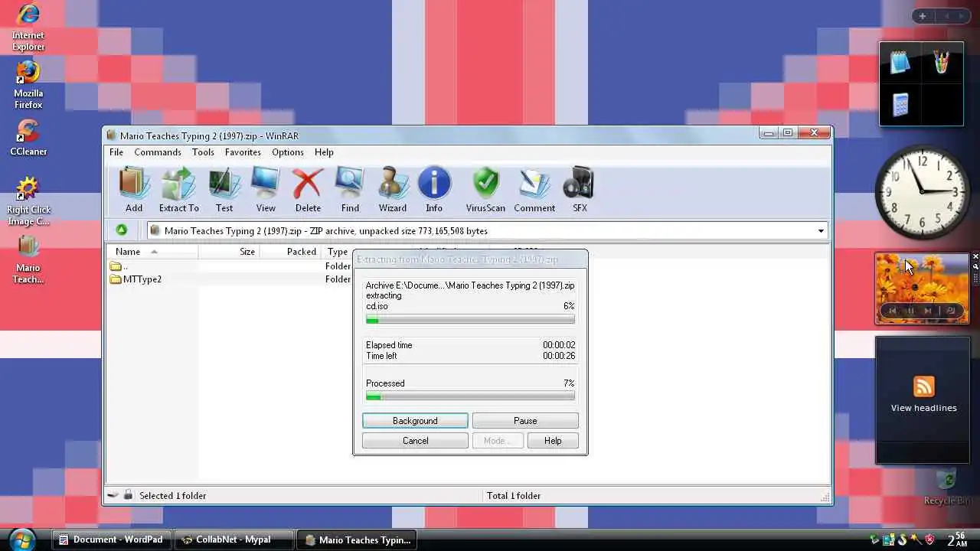
Task: Open CCleaner desktop icon
Action: coord(28,137)
